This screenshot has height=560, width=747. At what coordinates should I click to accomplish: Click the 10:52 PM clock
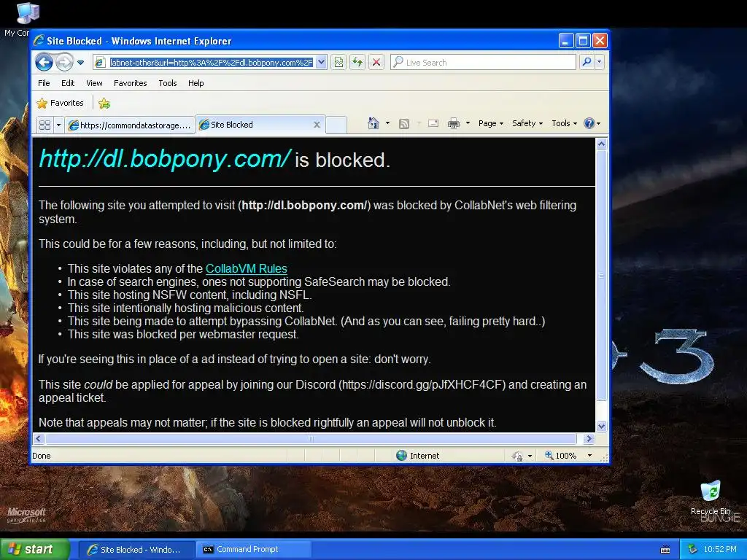[x=720, y=550]
